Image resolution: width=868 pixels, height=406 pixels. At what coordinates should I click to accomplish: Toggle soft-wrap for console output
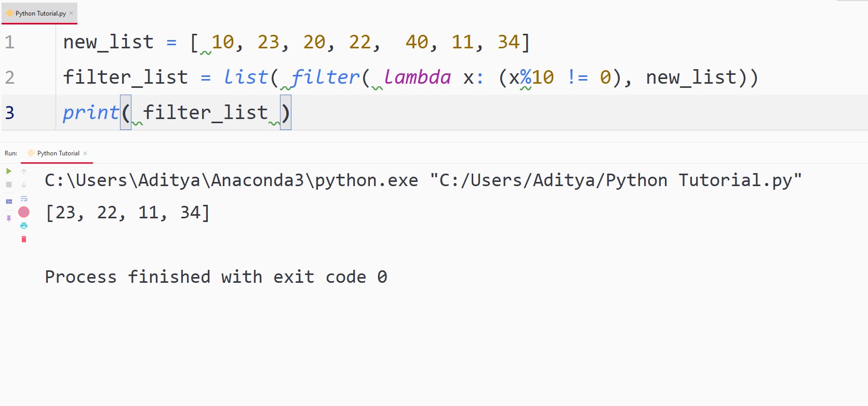click(x=24, y=199)
